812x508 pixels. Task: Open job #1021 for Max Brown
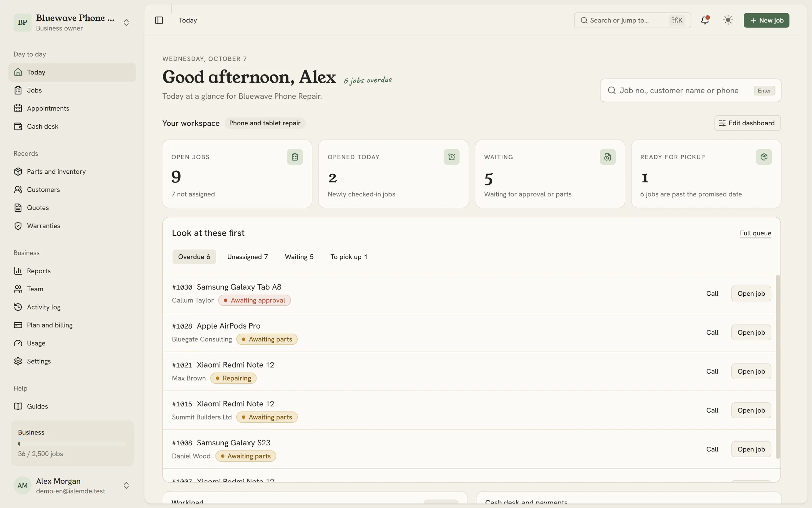[x=751, y=371]
